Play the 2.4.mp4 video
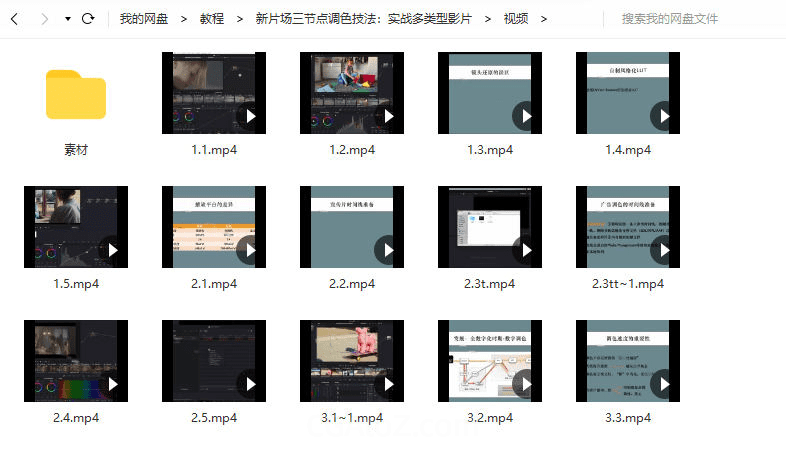Screen dimensions: 786x456 pos(112,384)
